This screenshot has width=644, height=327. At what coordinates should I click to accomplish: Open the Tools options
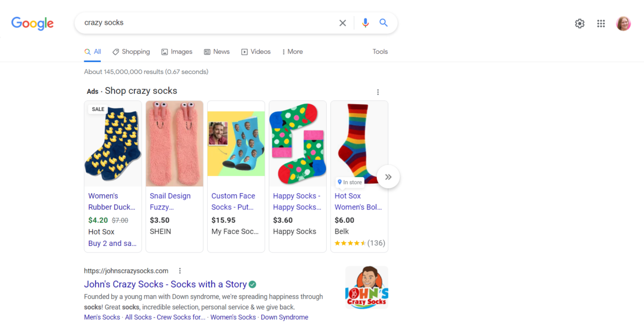[x=380, y=52]
